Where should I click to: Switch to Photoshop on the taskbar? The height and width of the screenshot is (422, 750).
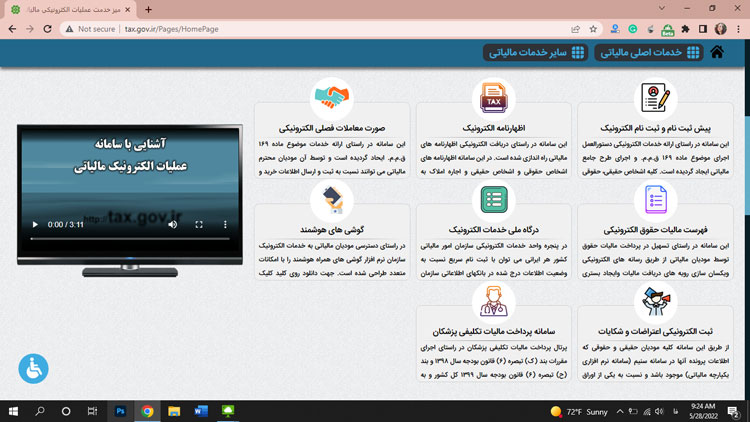coord(120,411)
